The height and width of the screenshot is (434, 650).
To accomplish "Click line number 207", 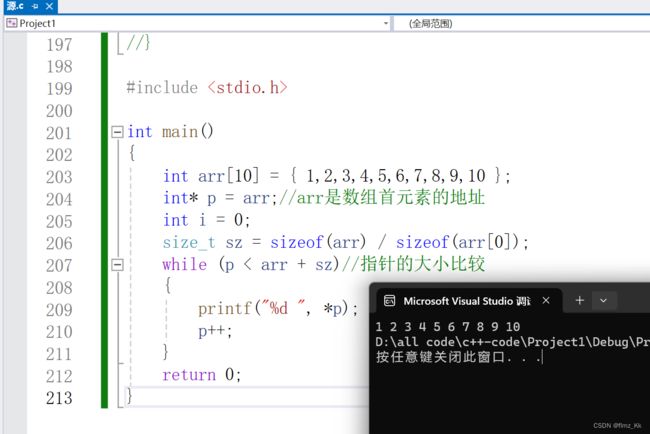I will click(59, 266).
